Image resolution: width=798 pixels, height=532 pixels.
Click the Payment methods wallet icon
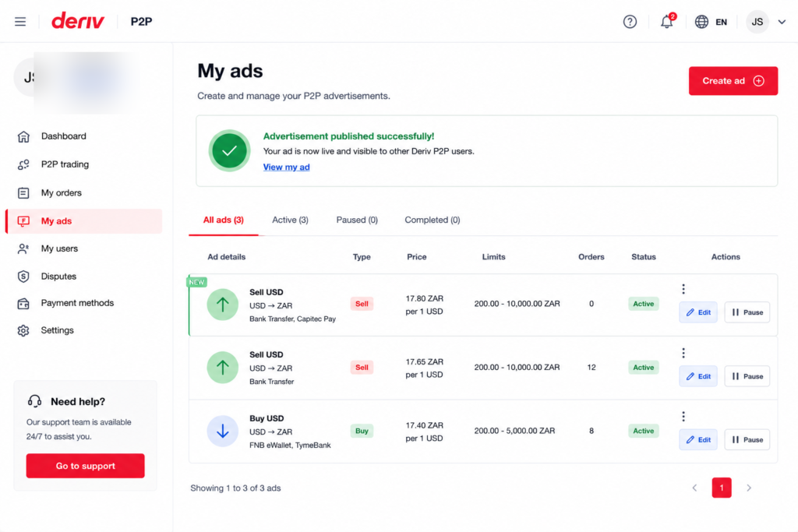coord(23,303)
